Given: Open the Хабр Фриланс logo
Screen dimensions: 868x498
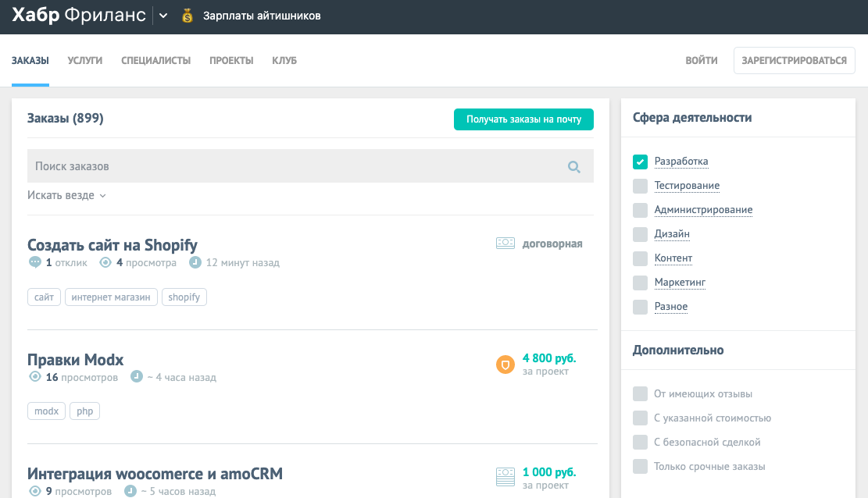Looking at the screenshot, I should pyautogui.click(x=79, y=15).
